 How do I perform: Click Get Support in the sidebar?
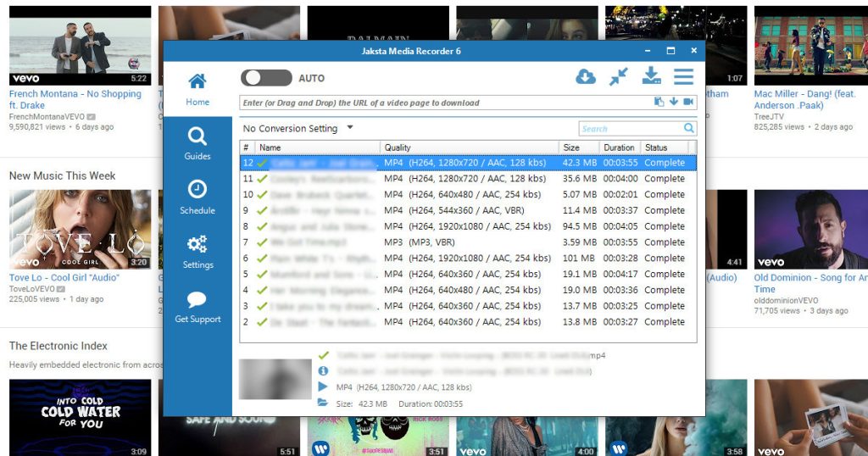(x=198, y=306)
